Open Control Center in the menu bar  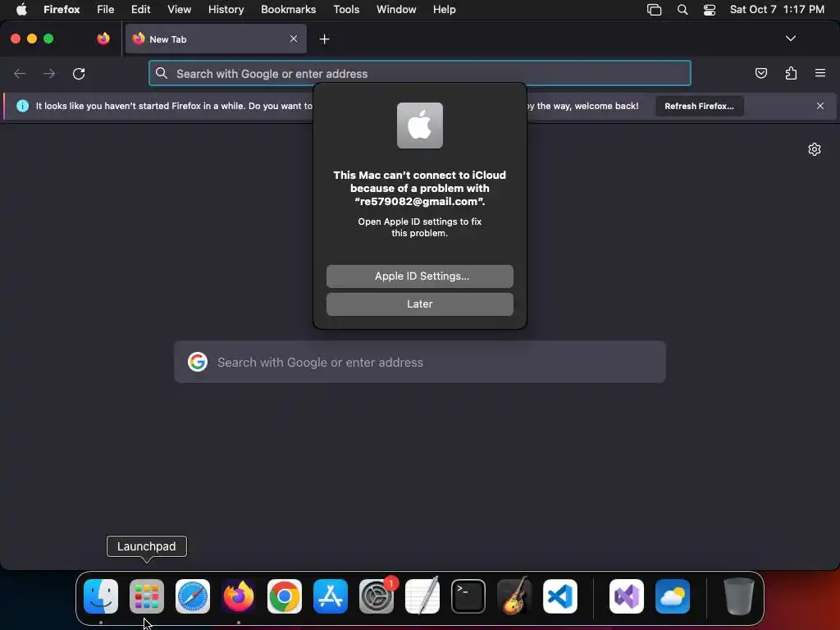(710, 10)
